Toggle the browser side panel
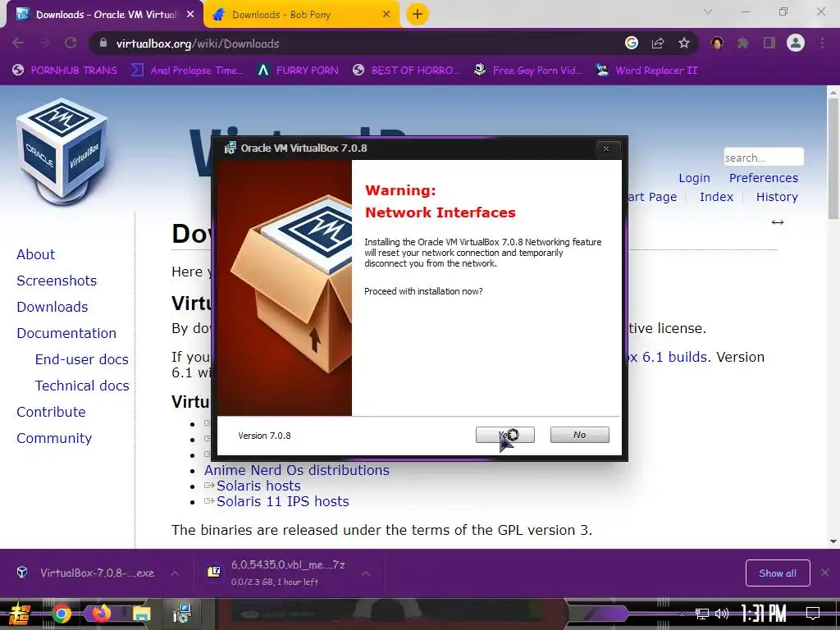 769,43
